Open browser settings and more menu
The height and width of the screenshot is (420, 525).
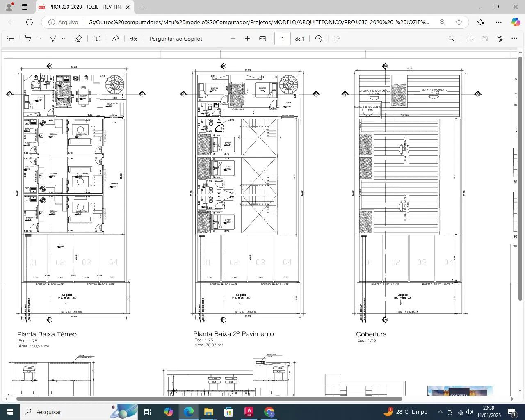pos(499,22)
